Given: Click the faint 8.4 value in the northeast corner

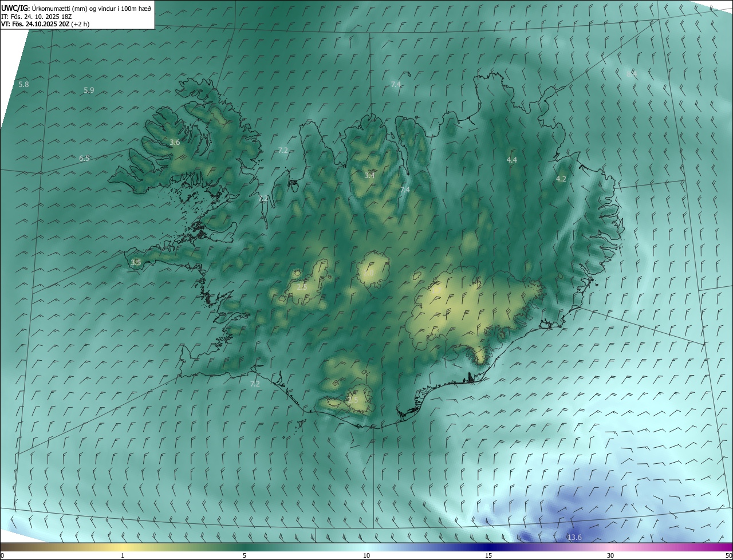Looking at the screenshot, I should pyautogui.click(x=632, y=74).
